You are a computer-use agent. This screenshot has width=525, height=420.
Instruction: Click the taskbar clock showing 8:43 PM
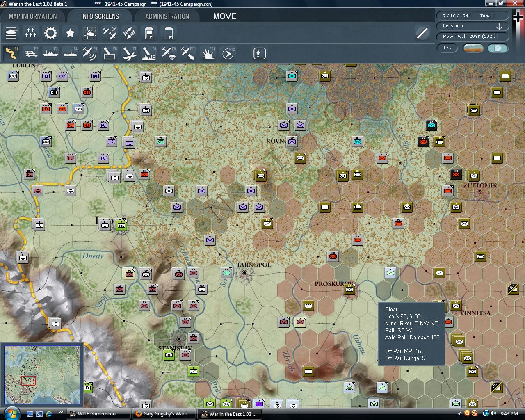click(x=509, y=414)
